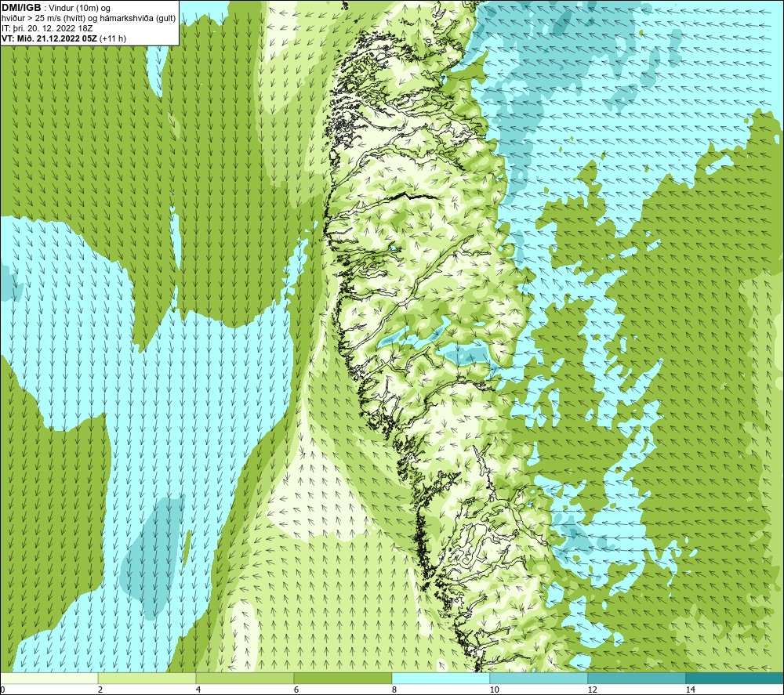Click the scale label "6"
The image size is (784, 695).
pyautogui.click(x=296, y=690)
